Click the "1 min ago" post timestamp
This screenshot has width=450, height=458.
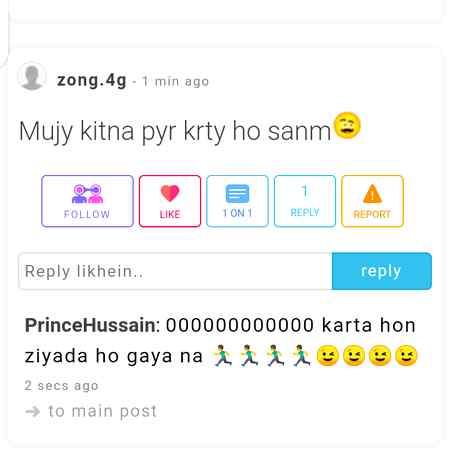(x=176, y=81)
